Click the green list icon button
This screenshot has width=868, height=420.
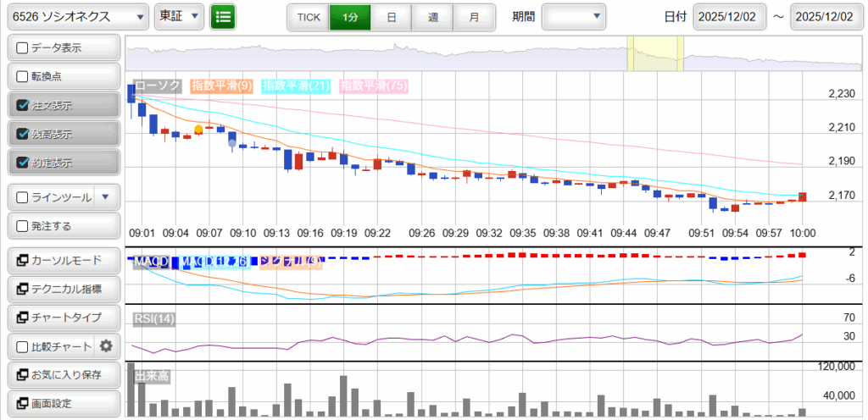(224, 17)
